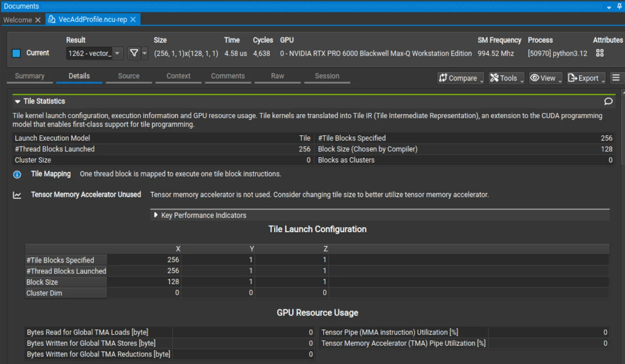Open the Result dropdown showing 1262 - vector_
625x364 pixels.
pos(117,53)
